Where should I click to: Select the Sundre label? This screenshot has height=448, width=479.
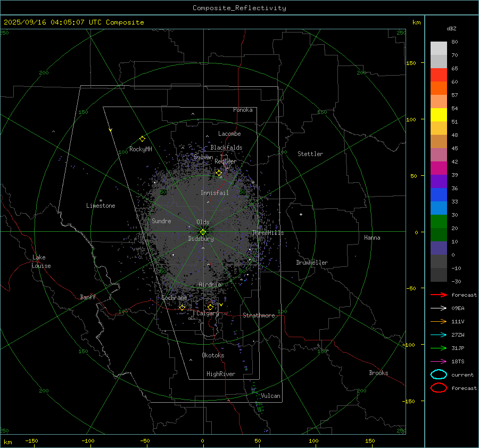[x=161, y=221]
